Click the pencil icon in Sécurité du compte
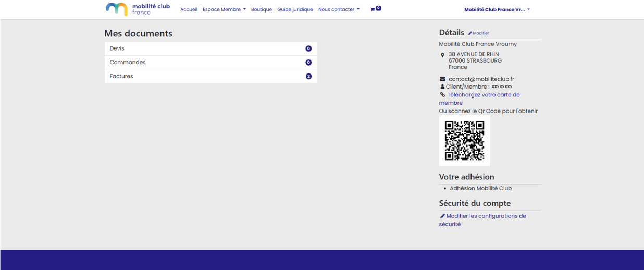Screen dimensions: 644x270 (442, 216)
